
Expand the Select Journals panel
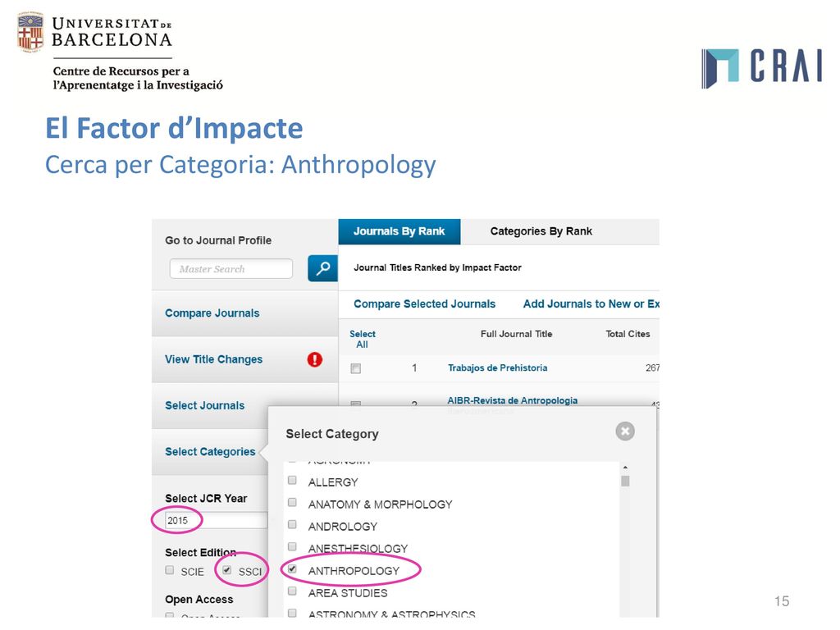tap(204, 405)
